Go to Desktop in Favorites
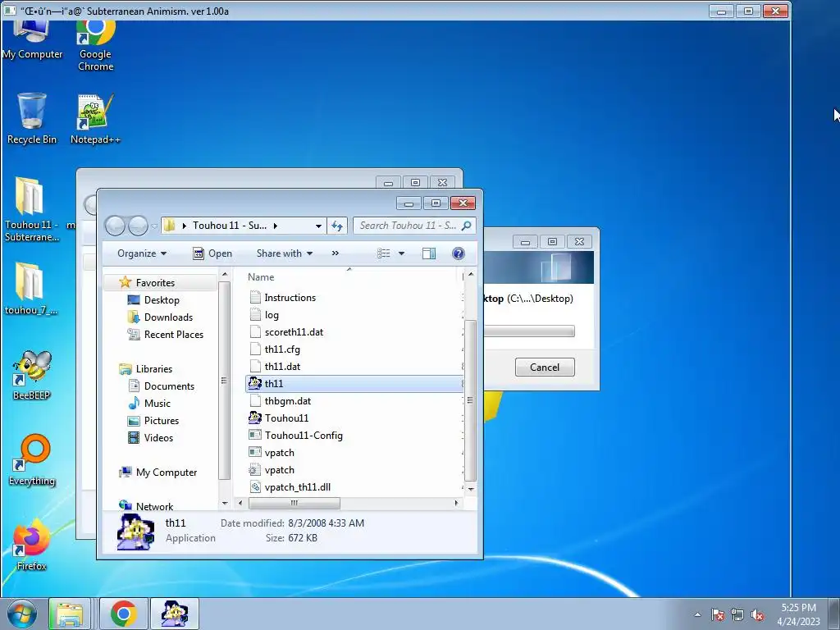This screenshot has height=630, width=840. pos(162,300)
